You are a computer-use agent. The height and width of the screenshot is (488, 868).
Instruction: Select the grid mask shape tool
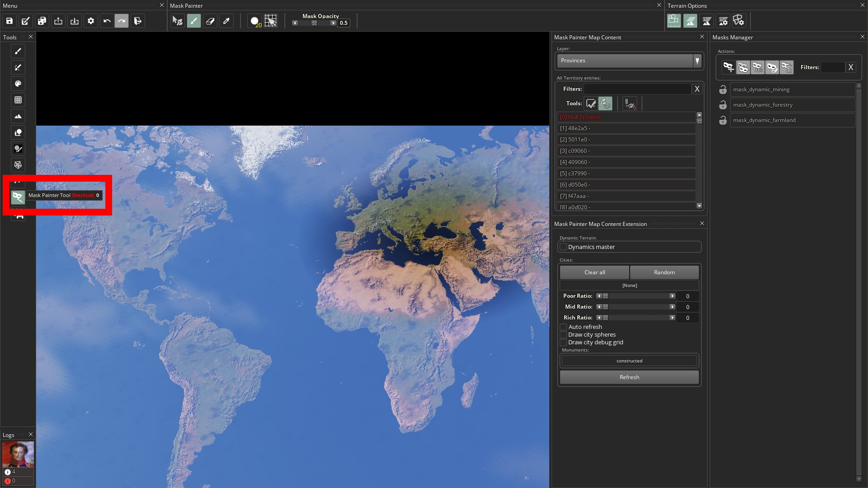click(x=272, y=21)
